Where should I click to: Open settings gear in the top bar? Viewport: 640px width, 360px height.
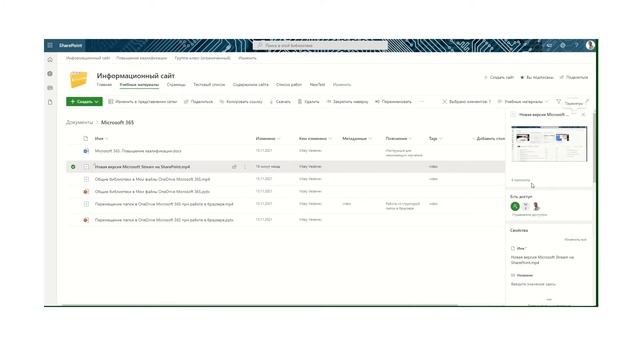point(563,45)
